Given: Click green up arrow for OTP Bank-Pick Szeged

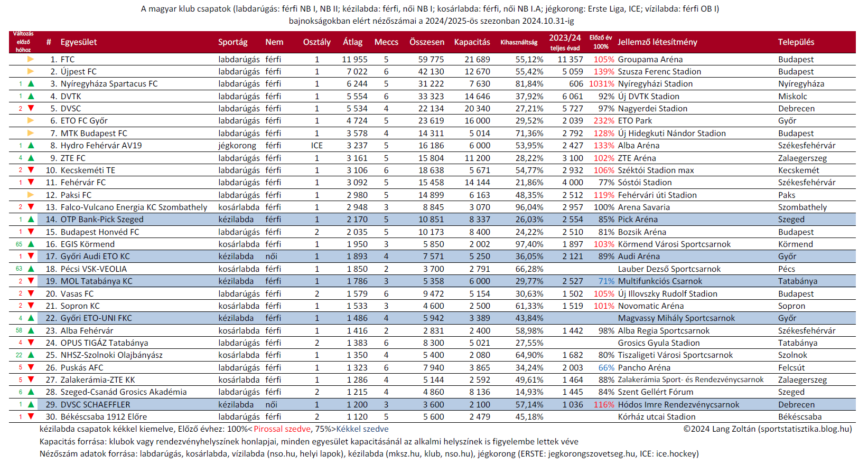Looking at the screenshot, I should [31, 219].
